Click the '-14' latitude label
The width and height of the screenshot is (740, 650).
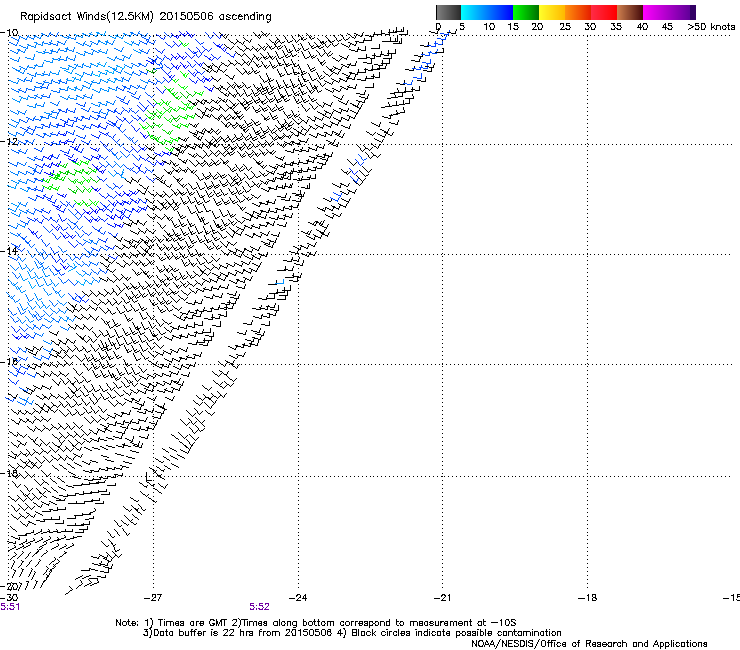point(9,251)
